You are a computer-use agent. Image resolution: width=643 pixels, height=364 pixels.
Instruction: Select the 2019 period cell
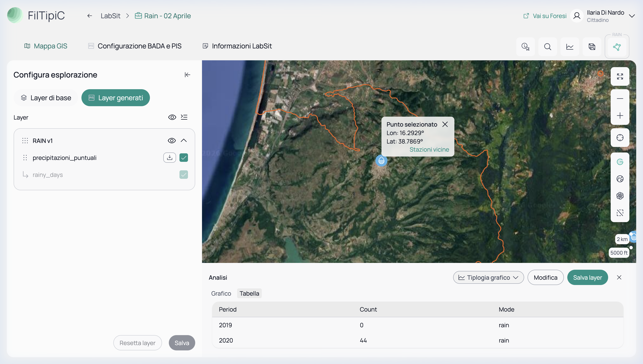pyautogui.click(x=226, y=325)
